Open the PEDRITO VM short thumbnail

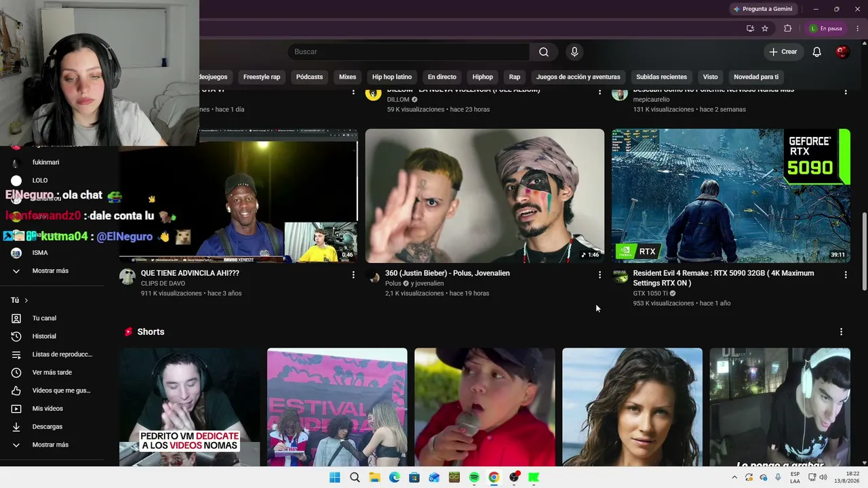point(190,407)
